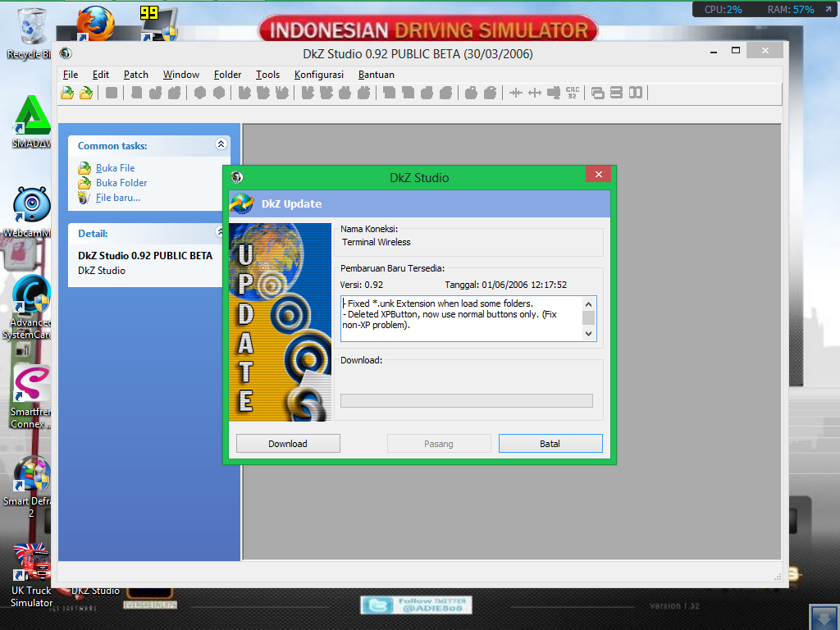The width and height of the screenshot is (840, 630).
Task: Click the Pasang button
Action: 439,444
